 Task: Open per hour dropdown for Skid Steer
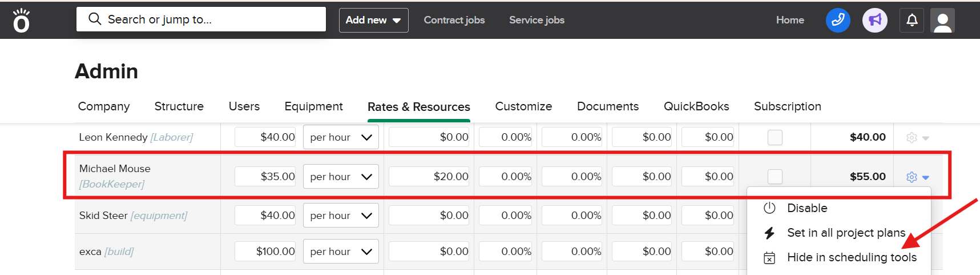point(341,216)
